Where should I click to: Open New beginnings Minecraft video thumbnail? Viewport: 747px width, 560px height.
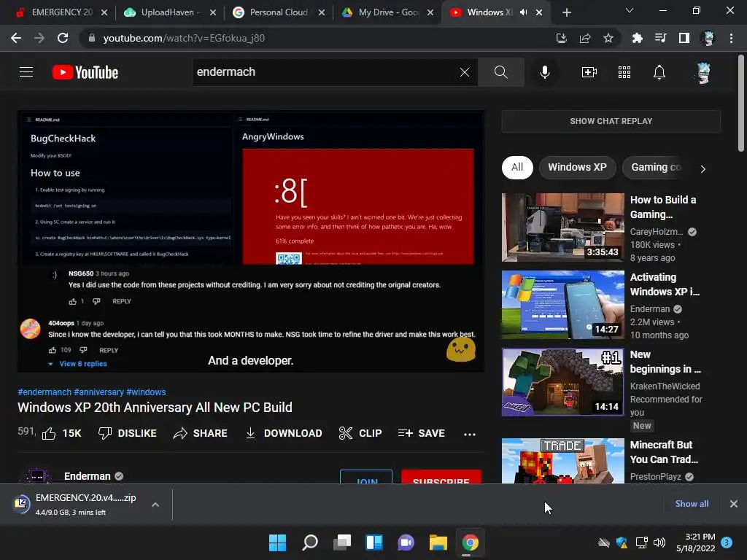562,382
